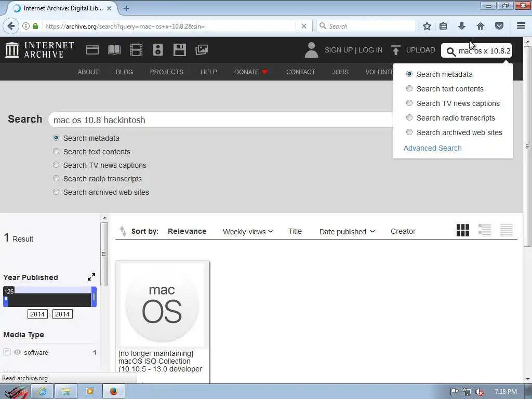Viewport: 532px width, 399px height.
Task: Click the user avatar icon
Action: 311,50
